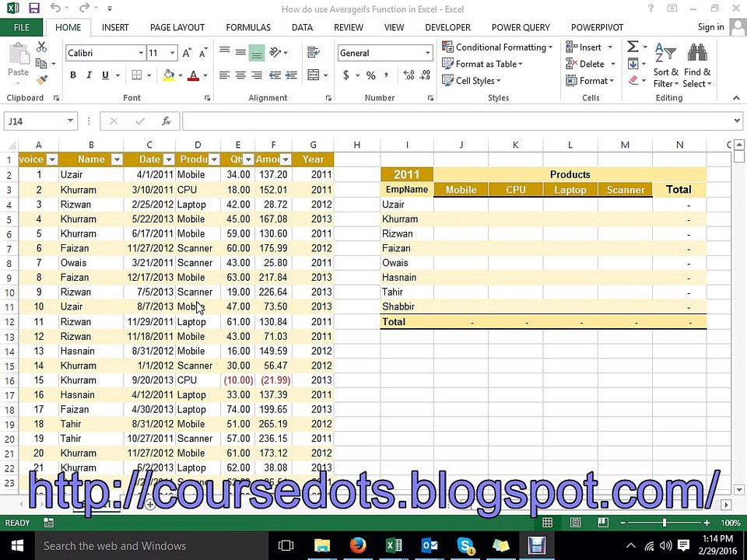
Task: Switch to the POWER QUERY tab
Action: coord(521,28)
